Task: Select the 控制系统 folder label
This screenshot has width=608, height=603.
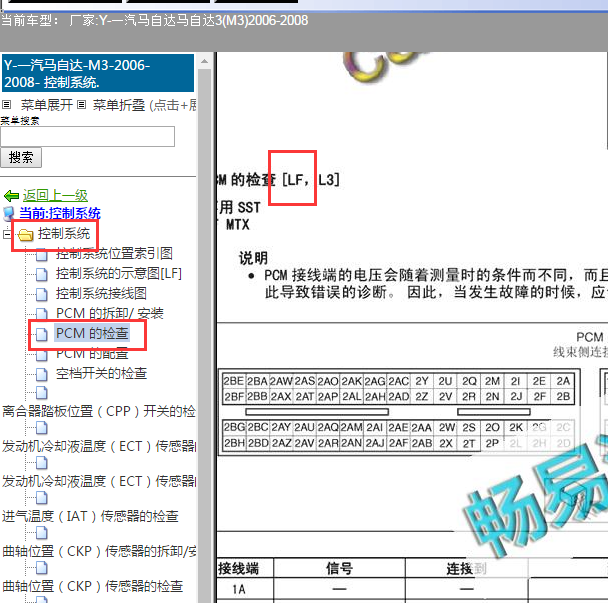Action: point(64,233)
